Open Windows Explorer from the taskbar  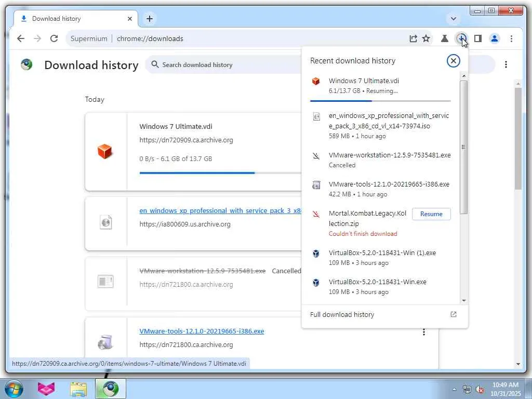(78, 389)
